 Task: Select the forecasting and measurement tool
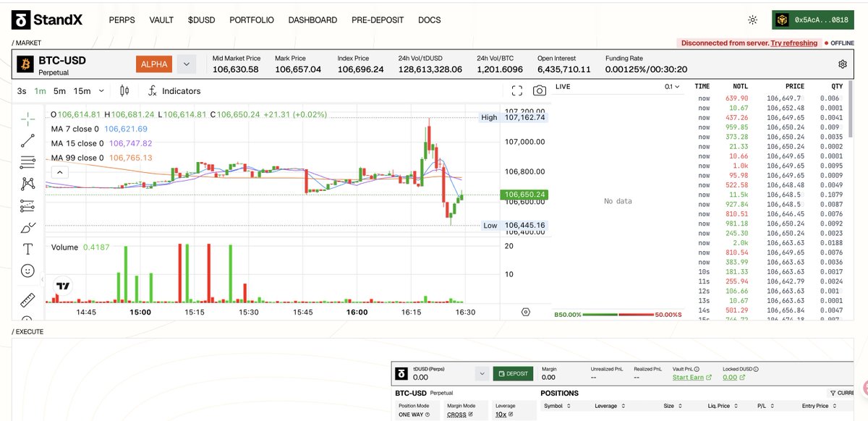(x=28, y=205)
